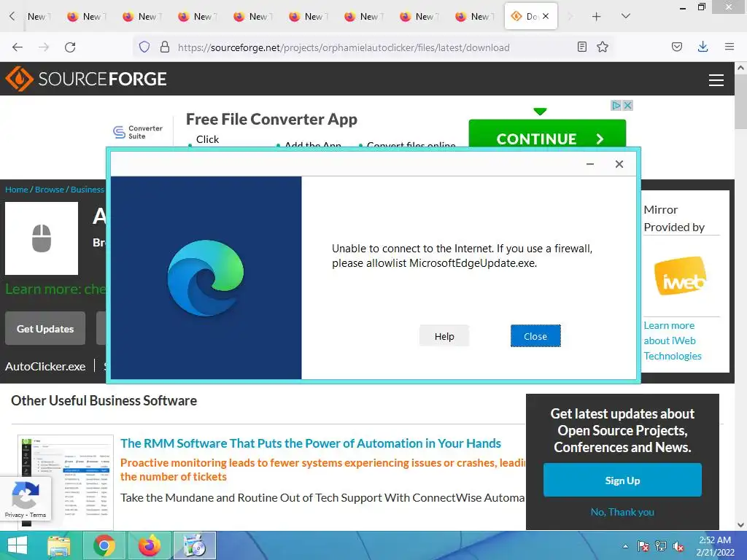This screenshot has height=560, width=747.
Task: Click the RMM software screenshot thumbnail
Action: tap(66, 481)
